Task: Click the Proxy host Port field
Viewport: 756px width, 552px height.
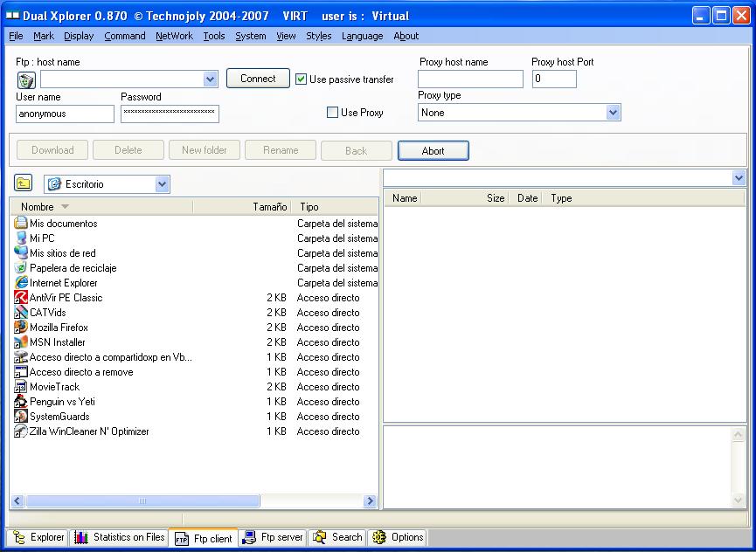Action: point(554,79)
